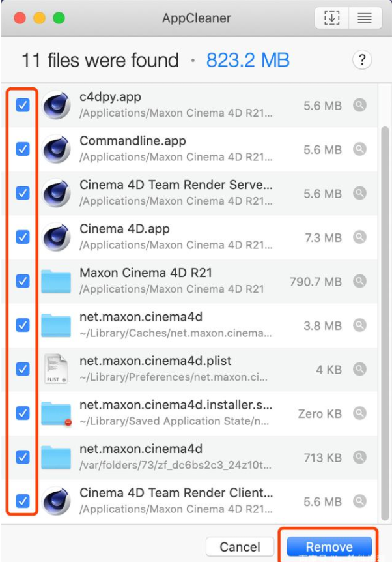Click the PLIST file document icon

(57, 369)
